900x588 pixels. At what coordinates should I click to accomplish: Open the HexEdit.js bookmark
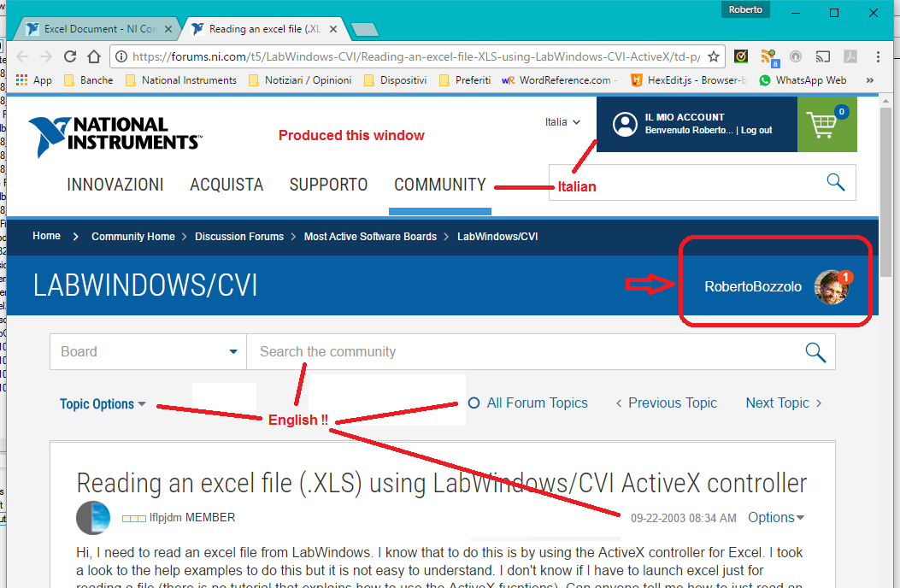click(x=689, y=80)
